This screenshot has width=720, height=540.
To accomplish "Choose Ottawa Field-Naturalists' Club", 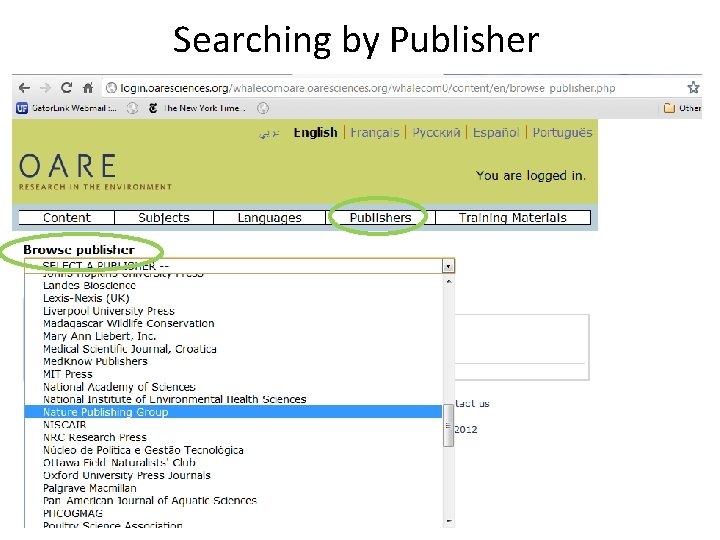I will (x=233, y=462).
